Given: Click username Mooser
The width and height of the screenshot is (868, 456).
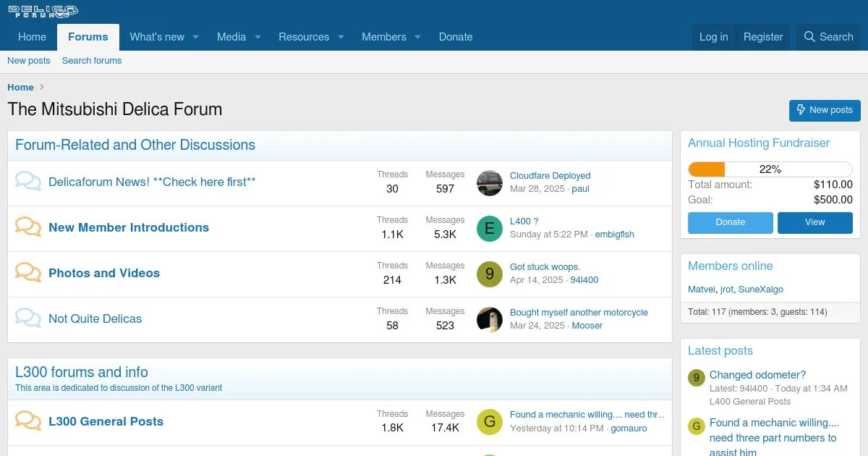Looking at the screenshot, I should pyautogui.click(x=587, y=326).
